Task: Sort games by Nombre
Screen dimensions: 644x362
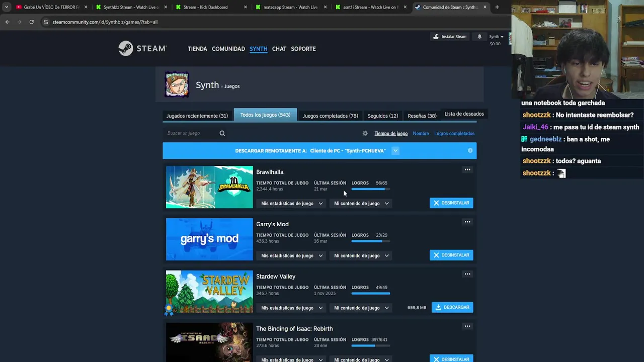Action: click(421, 133)
